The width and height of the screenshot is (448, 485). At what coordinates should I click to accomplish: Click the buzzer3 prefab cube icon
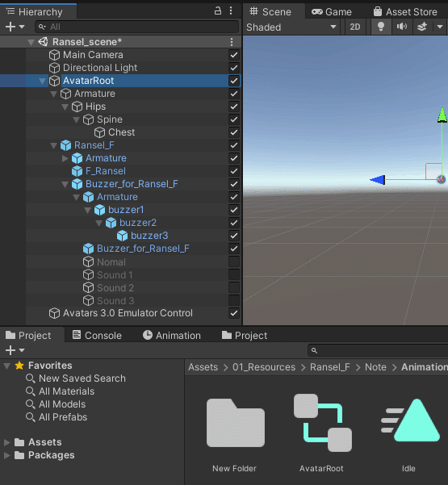tap(122, 236)
